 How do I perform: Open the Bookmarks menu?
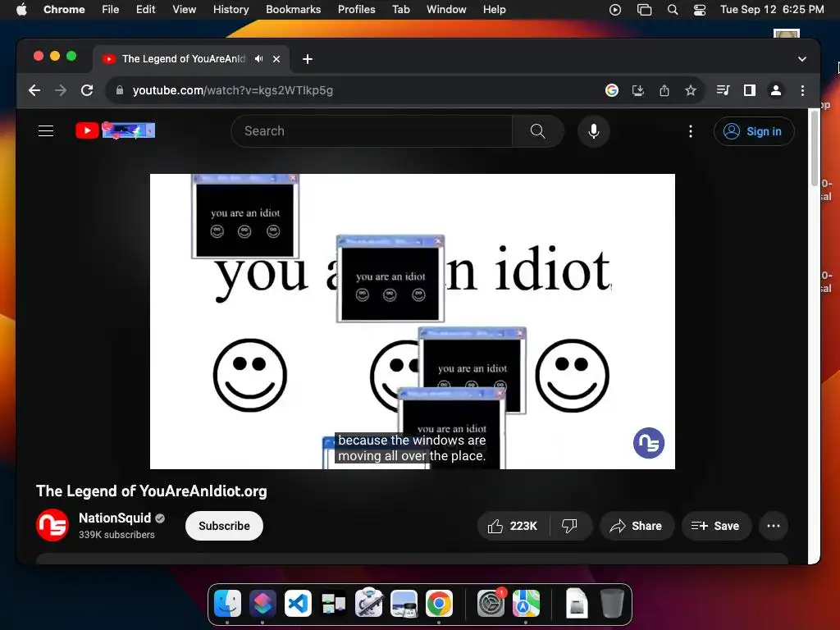click(293, 9)
